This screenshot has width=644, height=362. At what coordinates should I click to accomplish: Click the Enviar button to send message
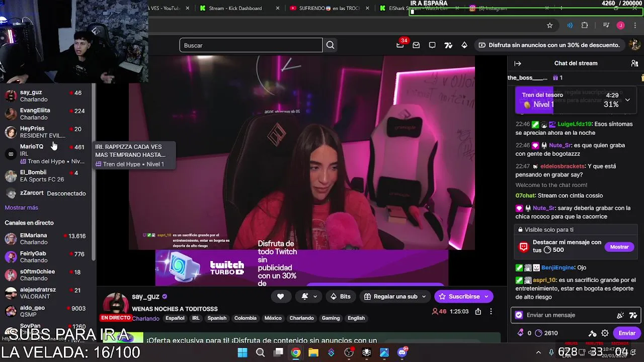[627, 333]
